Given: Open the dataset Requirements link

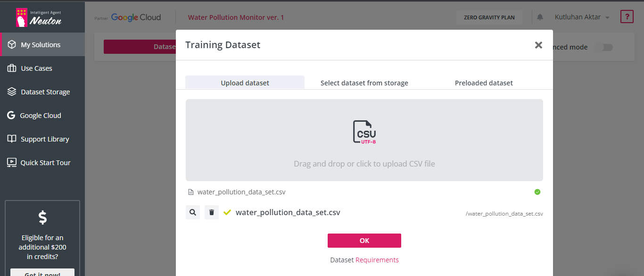Looking at the screenshot, I should tap(377, 260).
